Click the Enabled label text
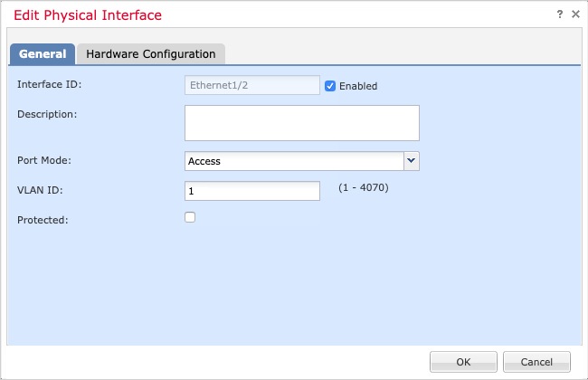The height and width of the screenshot is (380, 588). (x=358, y=86)
